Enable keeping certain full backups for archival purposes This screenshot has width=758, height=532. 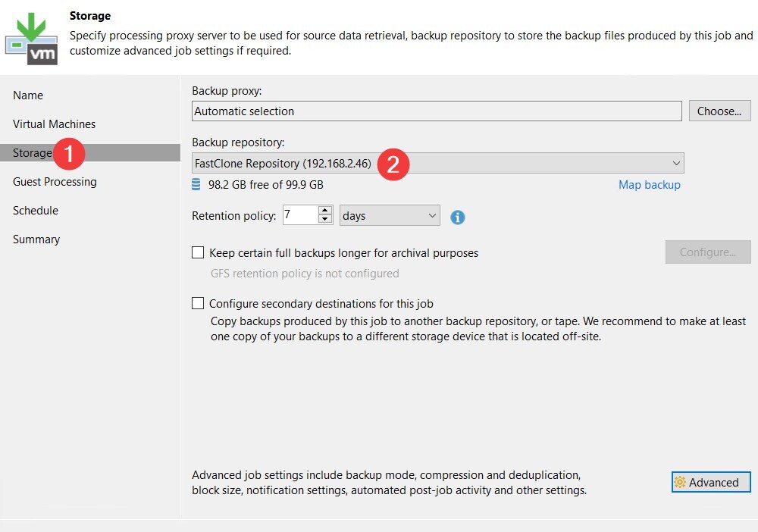198,252
